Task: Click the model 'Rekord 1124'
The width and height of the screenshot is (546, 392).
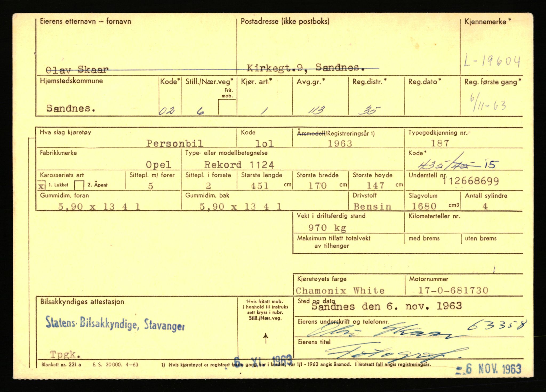Action: point(239,165)
